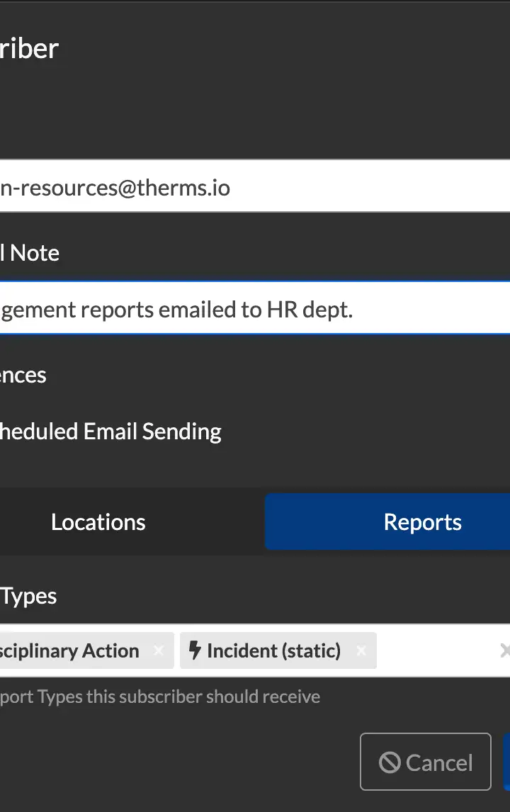Click the Disciplinary Action tag text

(x=69, y=650)
